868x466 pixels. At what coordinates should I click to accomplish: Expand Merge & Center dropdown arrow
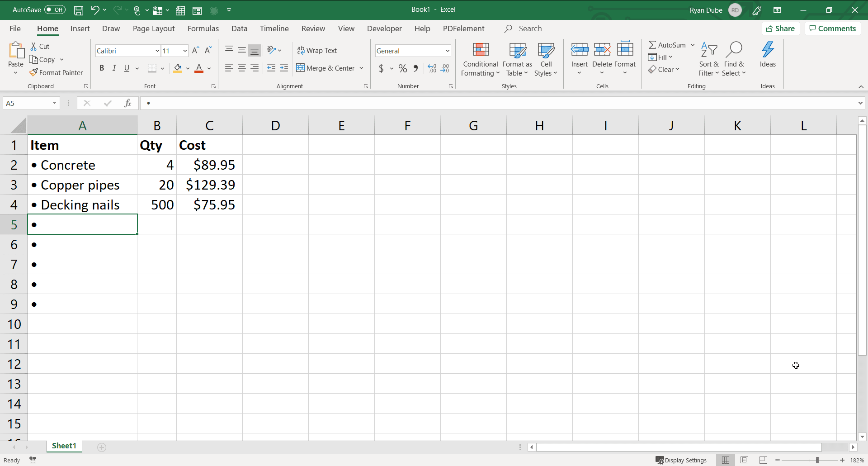(x=361, y=68)
